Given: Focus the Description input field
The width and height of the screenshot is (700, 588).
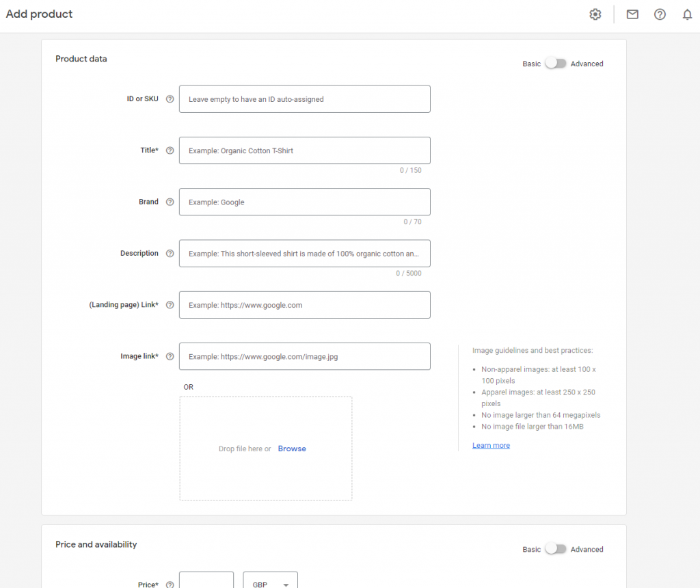Looking at the screenshot, I should pos(304,253).
